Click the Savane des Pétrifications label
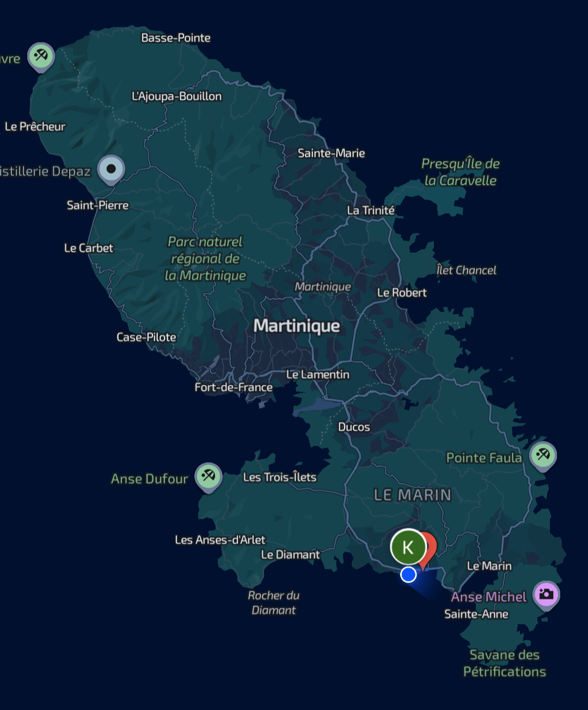588x710 pixels. [504, 663]
